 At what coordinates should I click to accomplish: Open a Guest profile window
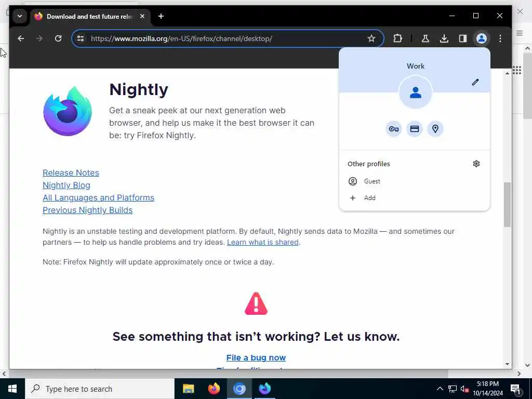(414, 181)
